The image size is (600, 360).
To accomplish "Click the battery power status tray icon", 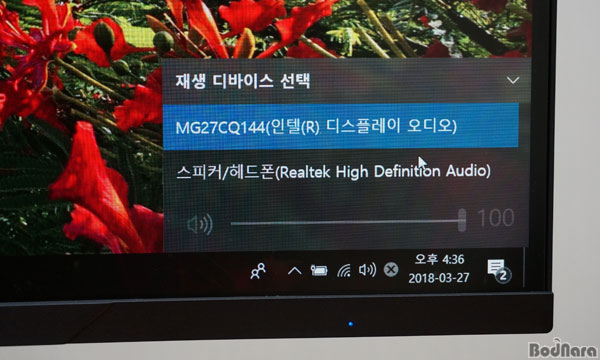I will coord(319,270).
